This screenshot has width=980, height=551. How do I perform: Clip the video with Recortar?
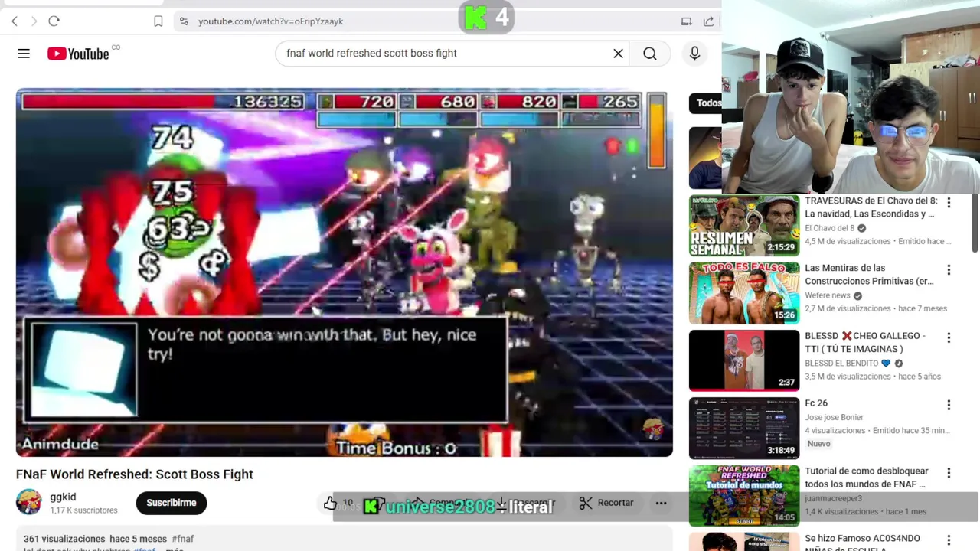click(x=606, y=503)
